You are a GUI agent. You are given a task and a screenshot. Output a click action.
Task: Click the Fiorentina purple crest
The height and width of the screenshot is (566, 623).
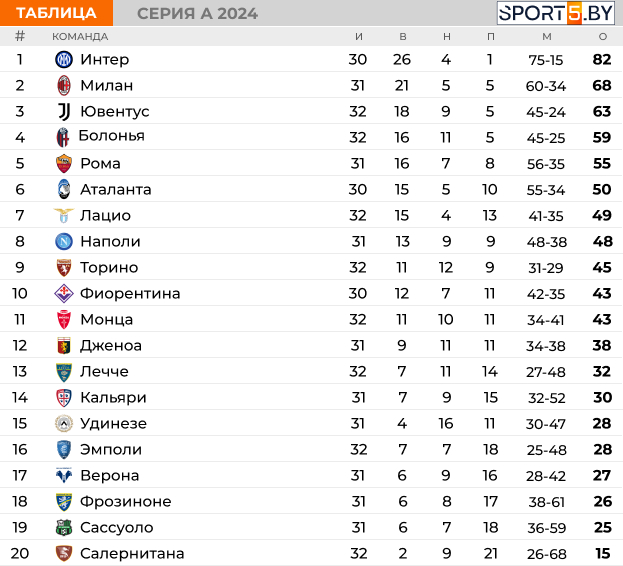64,294
